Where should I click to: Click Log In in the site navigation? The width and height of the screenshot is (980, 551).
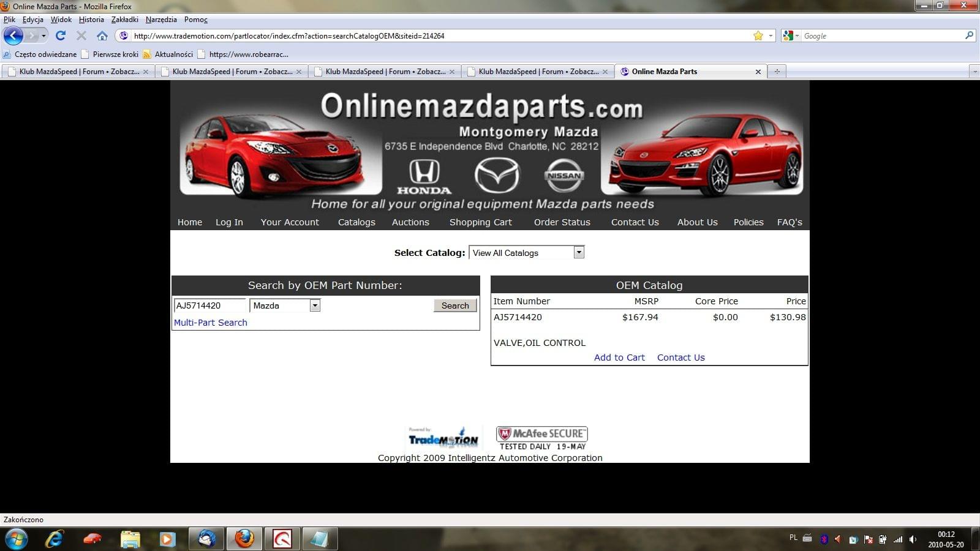229,222
